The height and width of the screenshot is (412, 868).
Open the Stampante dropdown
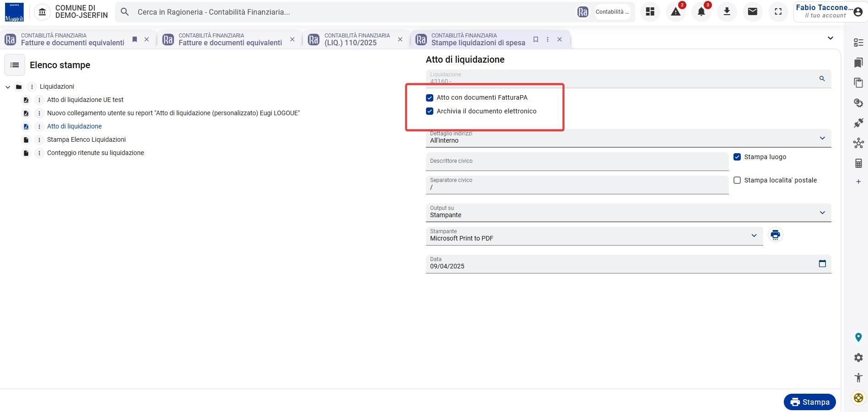(x=594, y=236)
